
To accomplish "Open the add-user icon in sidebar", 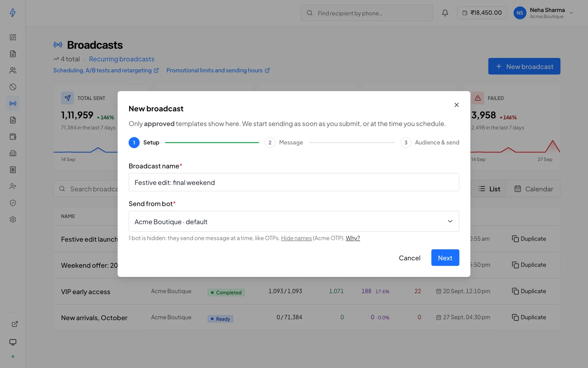I will tap(13, 186).
